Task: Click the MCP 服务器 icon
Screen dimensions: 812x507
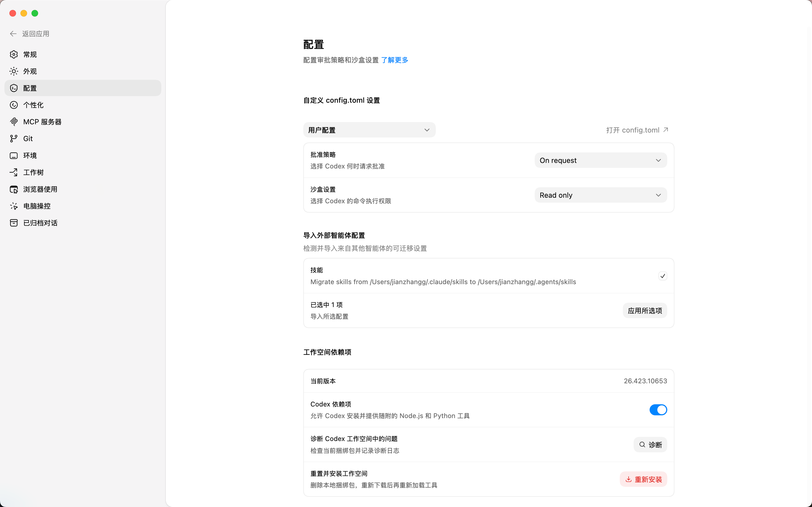Action: (x=14, y=122)
